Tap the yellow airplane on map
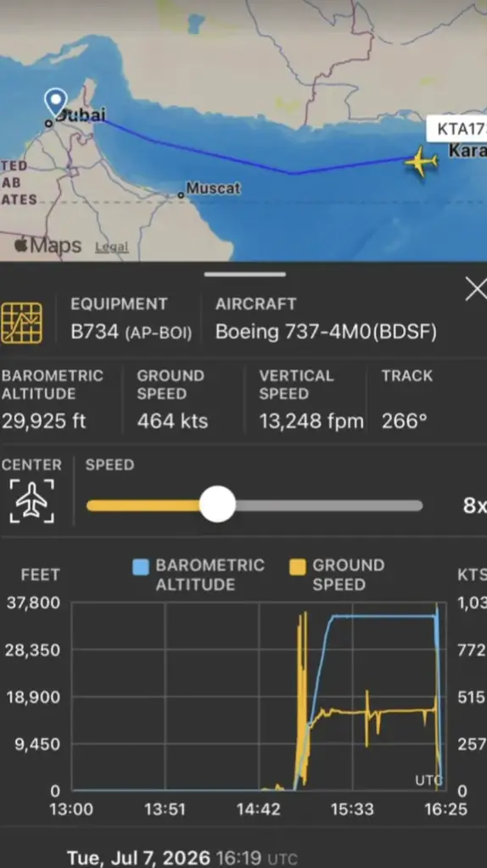487x868 pixels. 422,161
